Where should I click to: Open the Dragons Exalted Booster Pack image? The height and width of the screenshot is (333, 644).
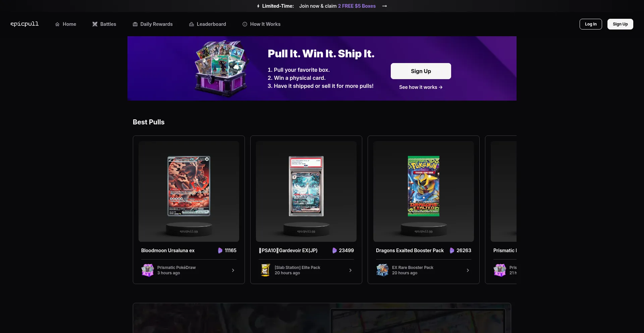pos(424,186)
